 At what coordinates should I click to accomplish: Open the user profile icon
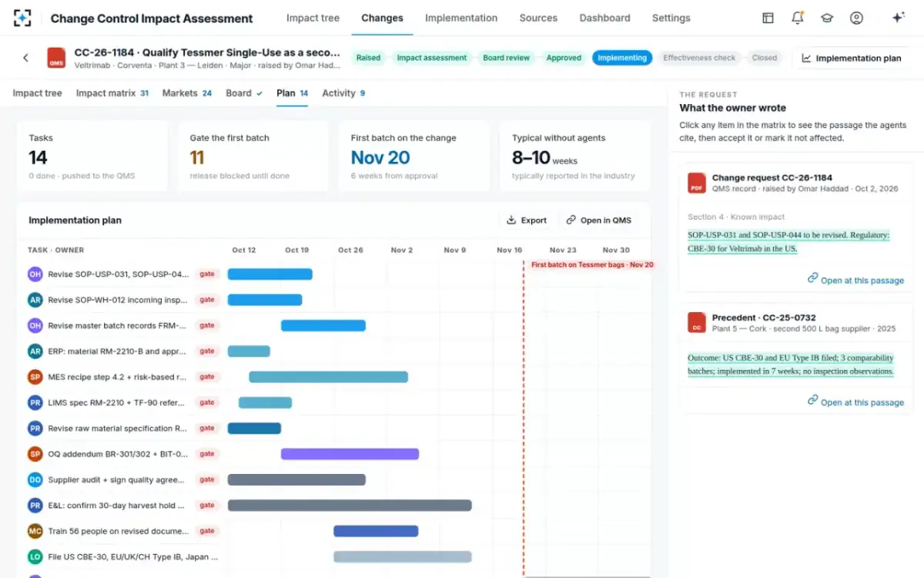[856, 18]
